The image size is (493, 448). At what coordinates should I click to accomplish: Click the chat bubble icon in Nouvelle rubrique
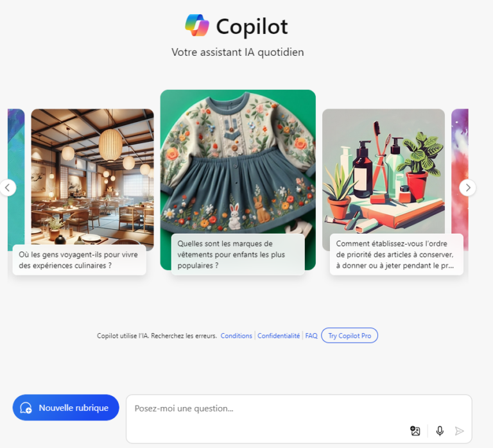point(26,408)
